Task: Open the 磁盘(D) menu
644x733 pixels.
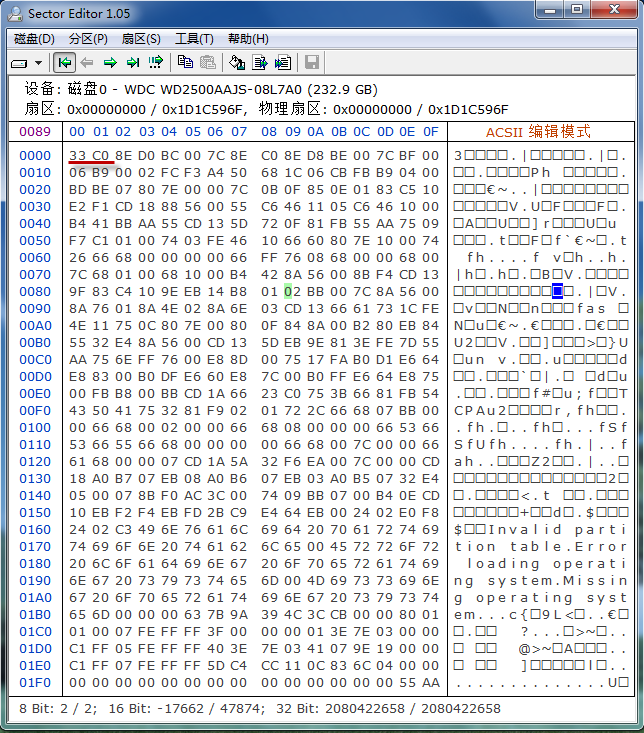Action: pos(34,39)
